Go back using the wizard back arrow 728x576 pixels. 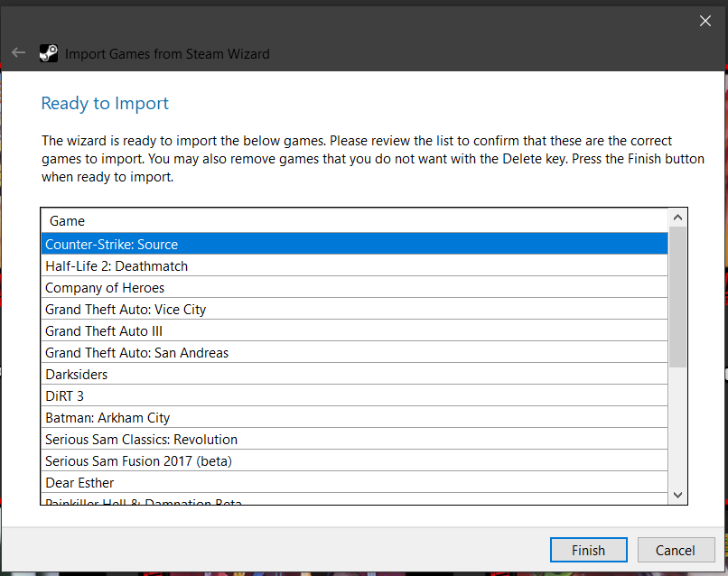19,53
